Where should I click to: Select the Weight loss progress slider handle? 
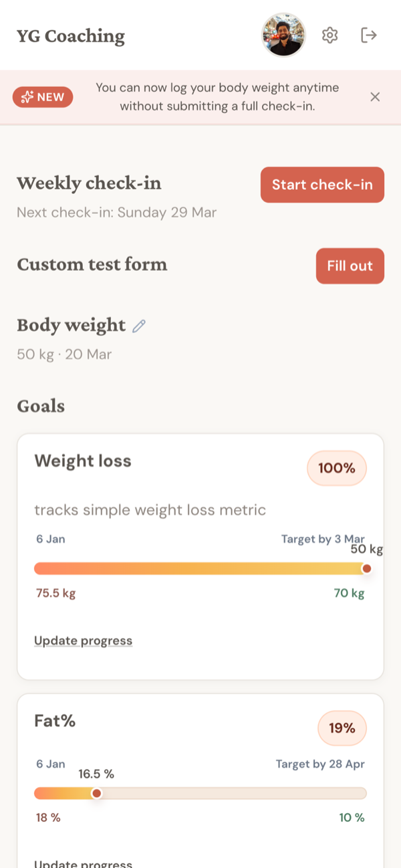click(367, 568)
